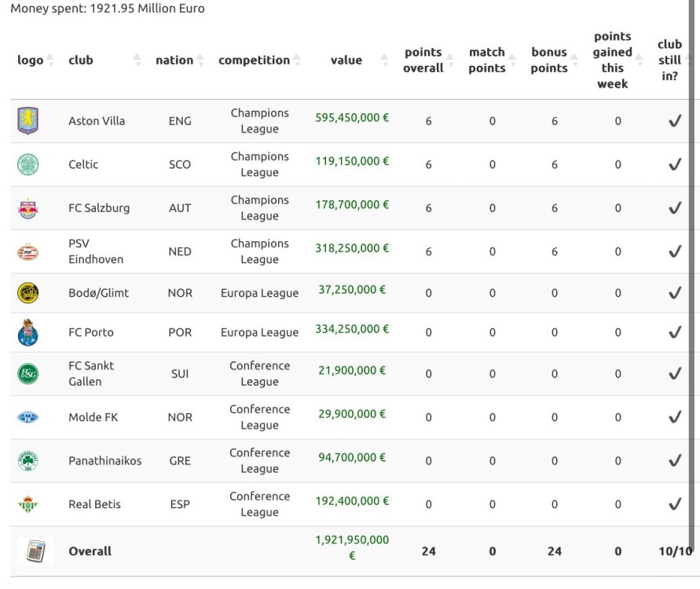Screen dimensions: 700x589
Task: Click the calculator icon in Overall row
Action: (x=35, y=551)
